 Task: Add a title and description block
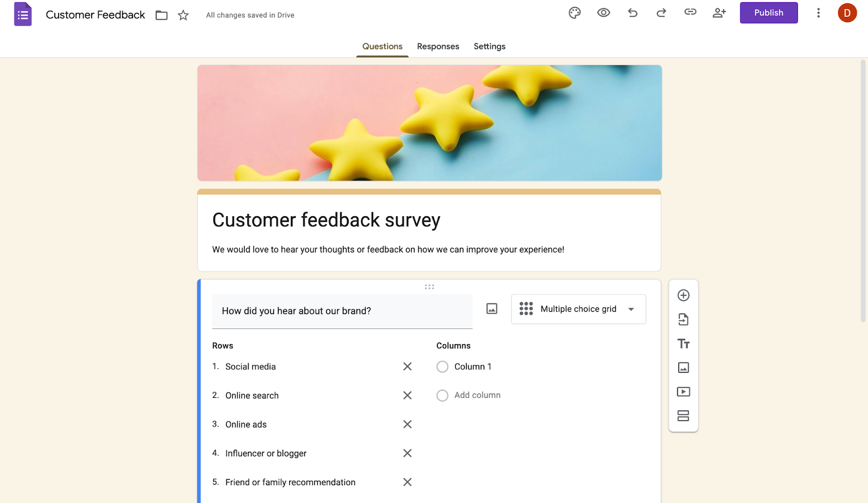683,343
